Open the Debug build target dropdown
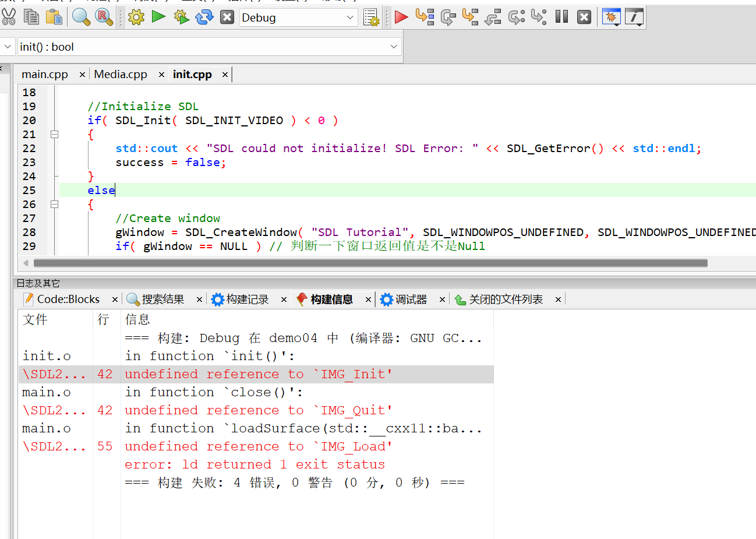The height and width of the screenshot is (539, 756). [297, 17]
